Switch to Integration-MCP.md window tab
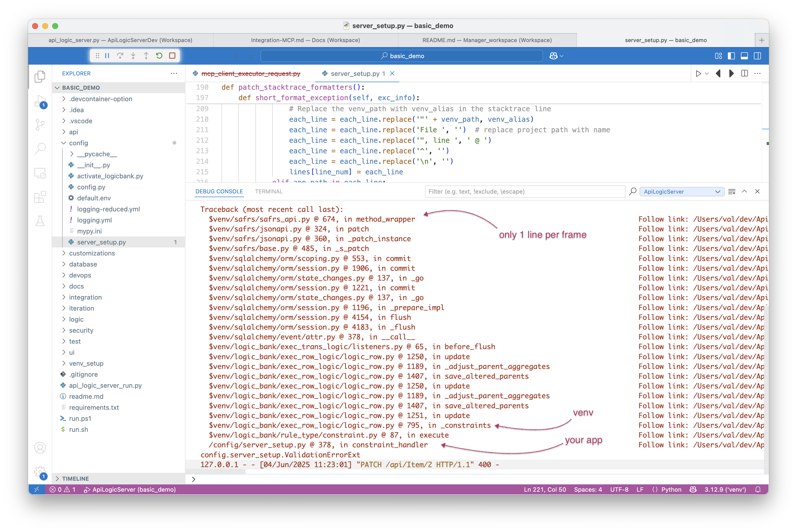Viewport: 797px width, 532px height. tap(305, 40)
